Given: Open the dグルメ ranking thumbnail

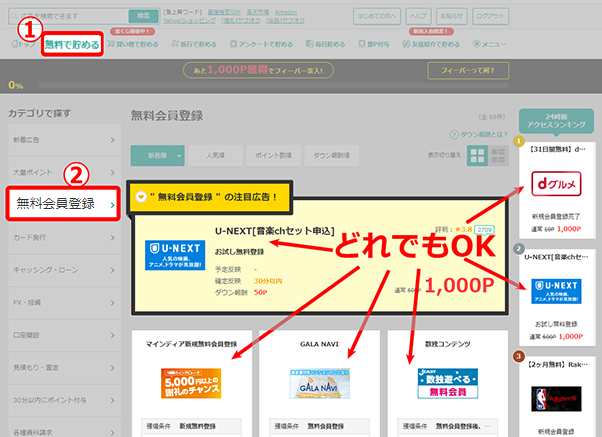Looking at the screenshot, I should (x=557, y=186).
